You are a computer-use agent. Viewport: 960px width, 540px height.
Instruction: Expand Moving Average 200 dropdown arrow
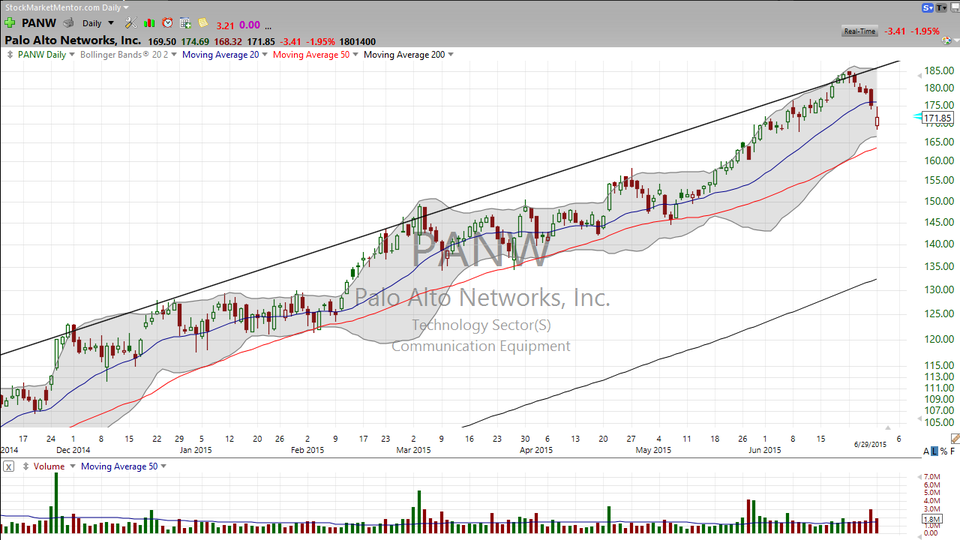[451, 54]
